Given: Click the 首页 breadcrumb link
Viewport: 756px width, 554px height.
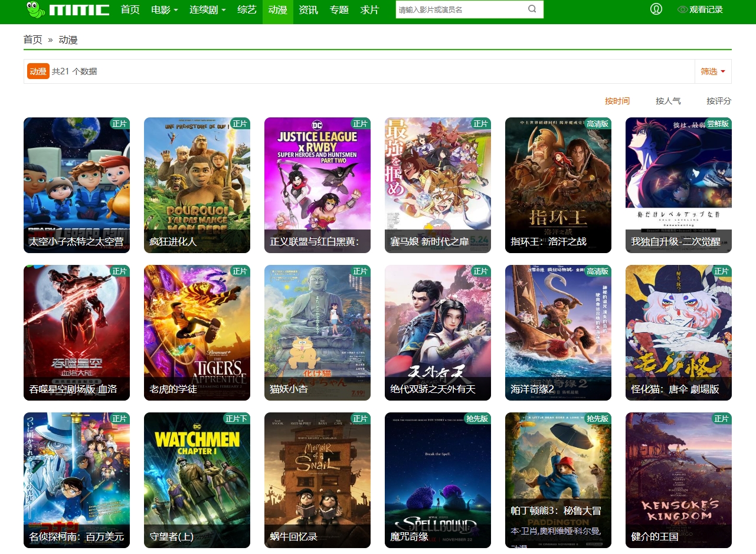Looking at the screenshot, I should click(x=33, y=40).
